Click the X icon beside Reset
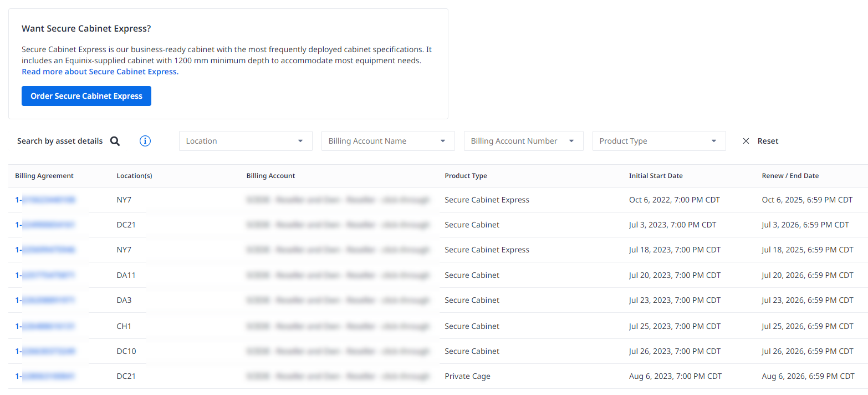Screen dimensions: 868x395 click(x=746, y=141)
